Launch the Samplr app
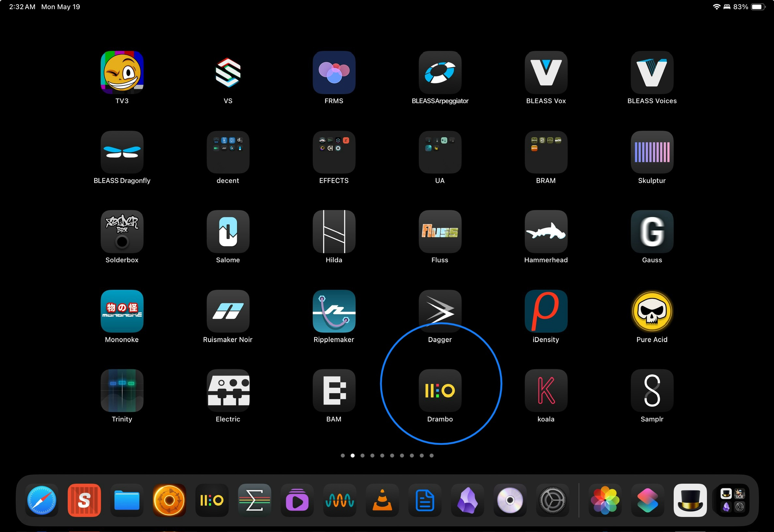 click(652, 390)
